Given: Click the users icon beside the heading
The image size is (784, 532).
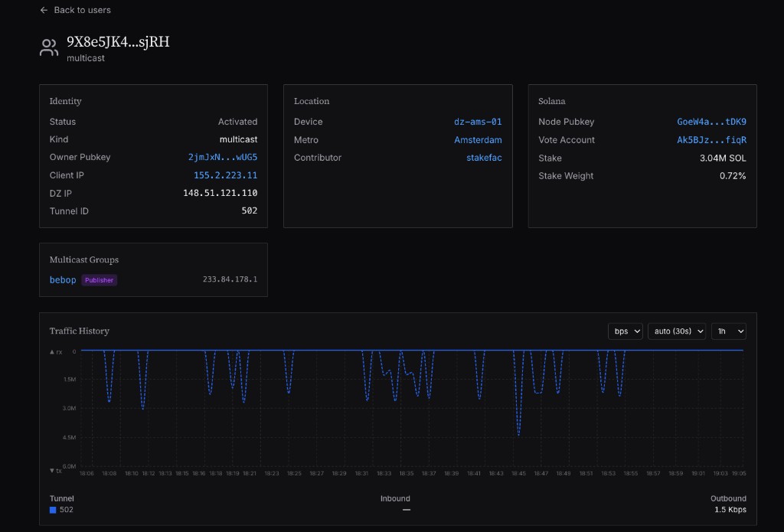Looking at the screenshot, I should [49, 48].
